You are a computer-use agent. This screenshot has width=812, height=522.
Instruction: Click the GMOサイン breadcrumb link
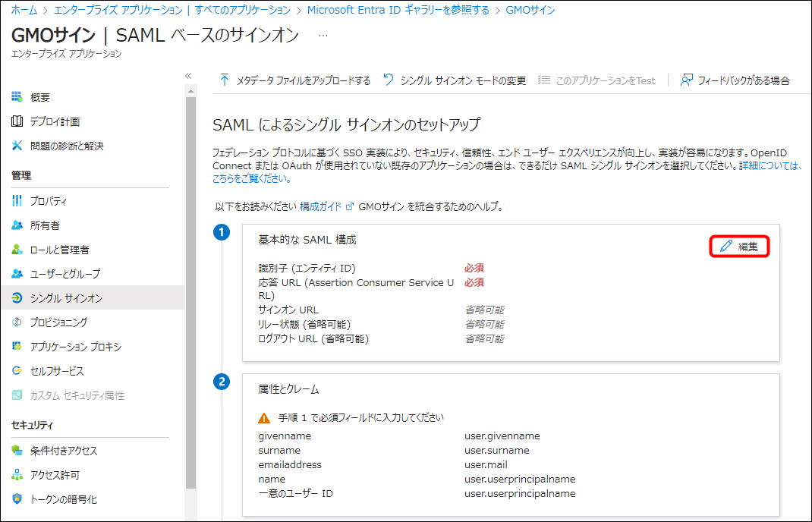coord(530,10)
